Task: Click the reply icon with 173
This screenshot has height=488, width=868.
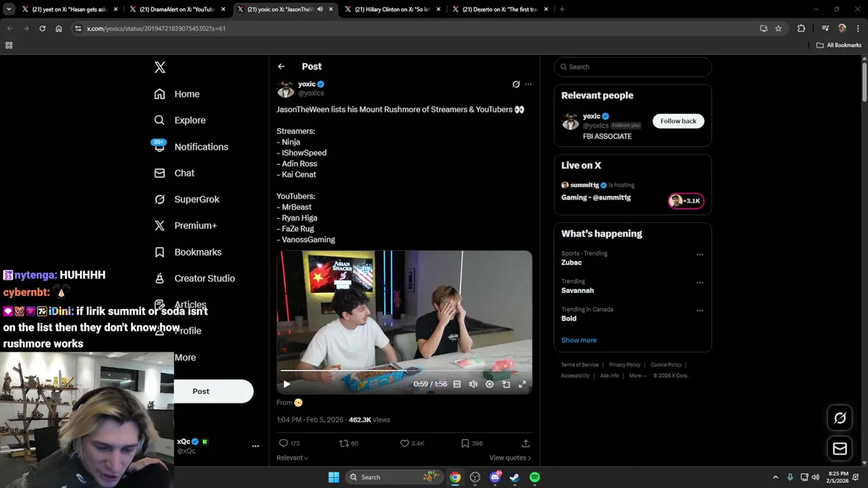Action: 283,443
